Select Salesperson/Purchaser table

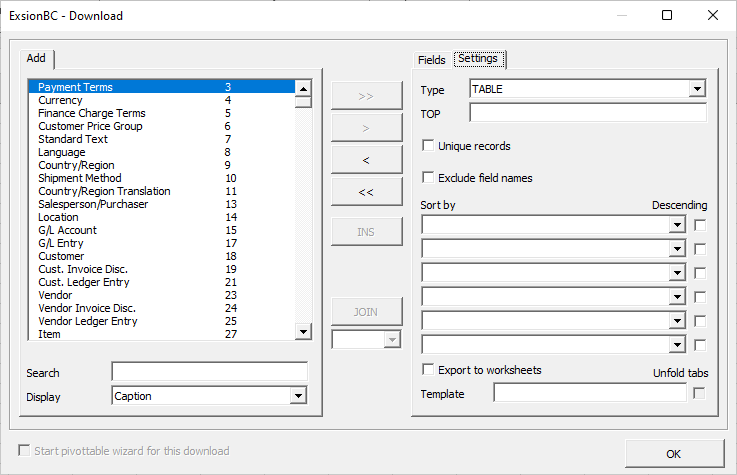coord(161,204)
